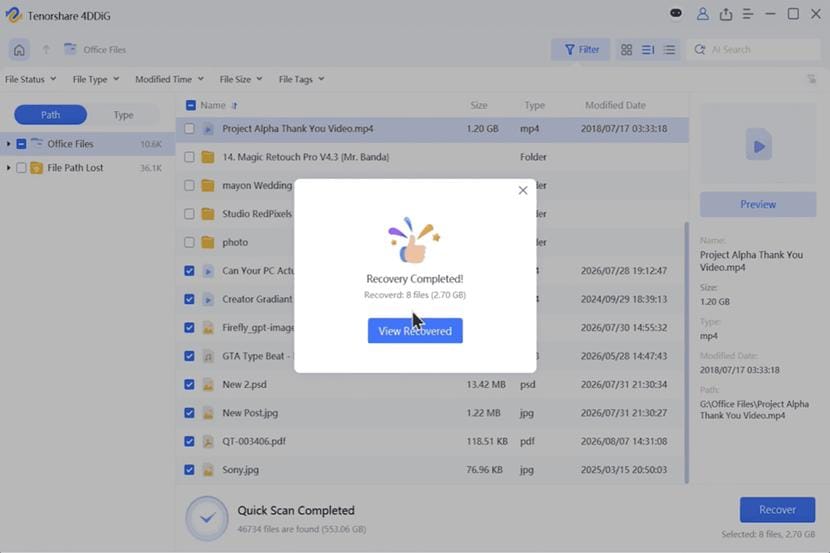Click the Filter button
The width and height of the screenshot is (830, 553).
581,50
